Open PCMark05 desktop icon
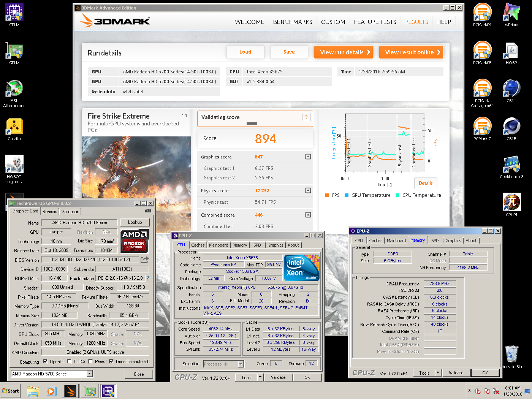The width and height of the screenshot is (532, 399). 482,53
